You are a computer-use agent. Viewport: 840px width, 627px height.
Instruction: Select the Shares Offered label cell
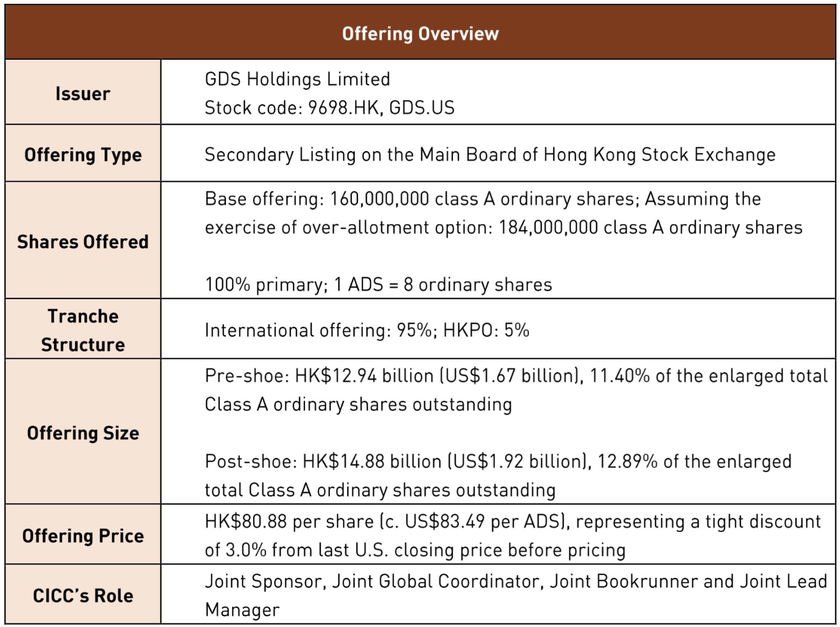(83, 242)
